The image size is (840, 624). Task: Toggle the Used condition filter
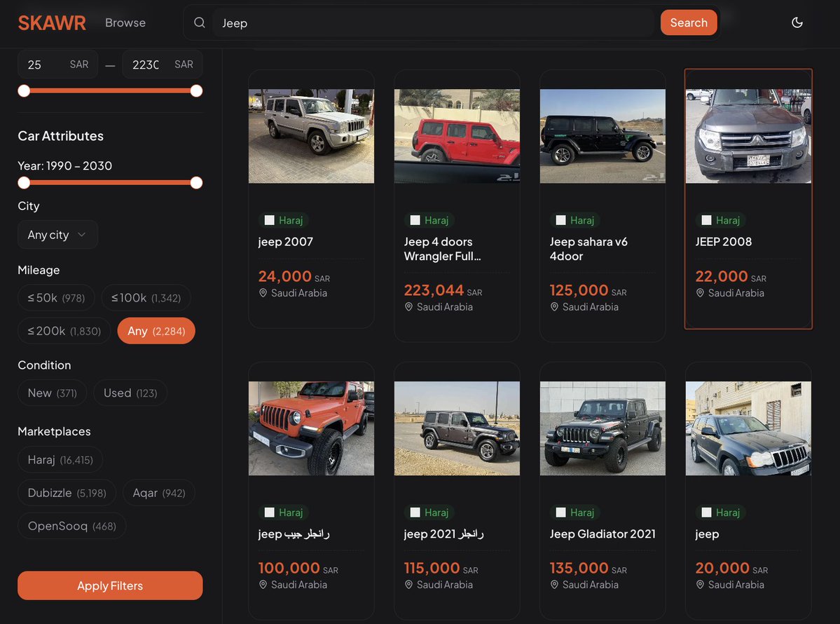130,393
